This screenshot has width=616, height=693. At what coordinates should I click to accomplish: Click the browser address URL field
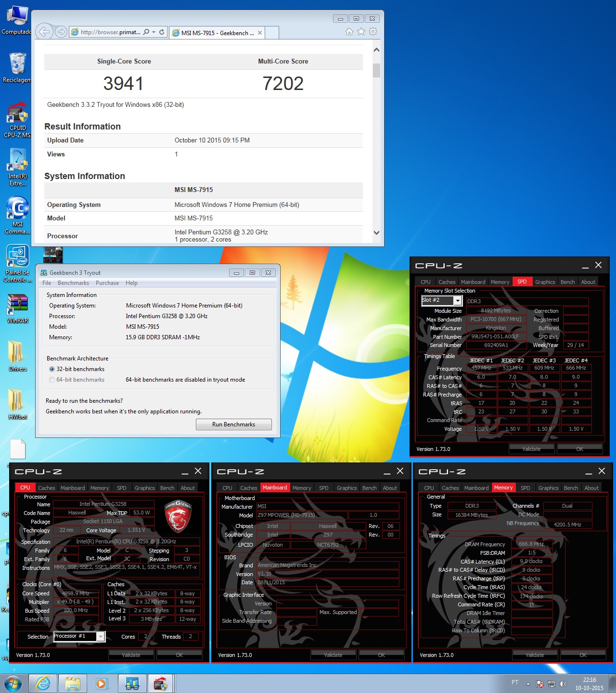(111, 32)
